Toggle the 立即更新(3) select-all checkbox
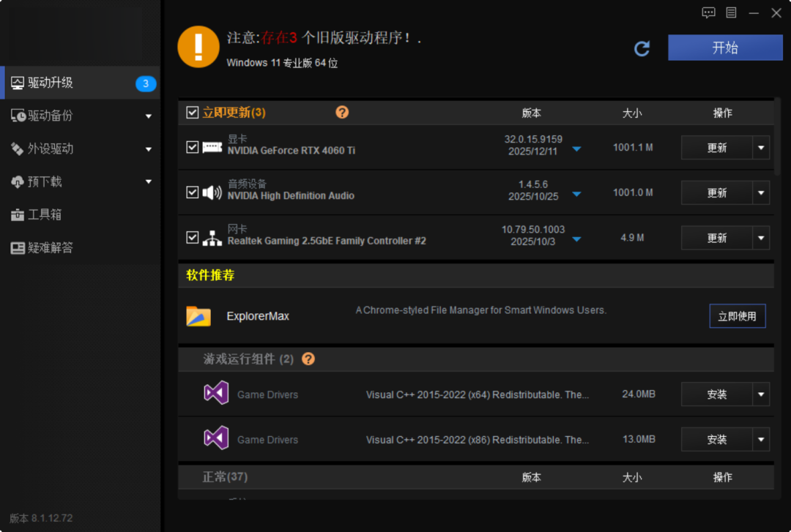The width and height of the screenshot is (791, 532). [x=192, y=112]
